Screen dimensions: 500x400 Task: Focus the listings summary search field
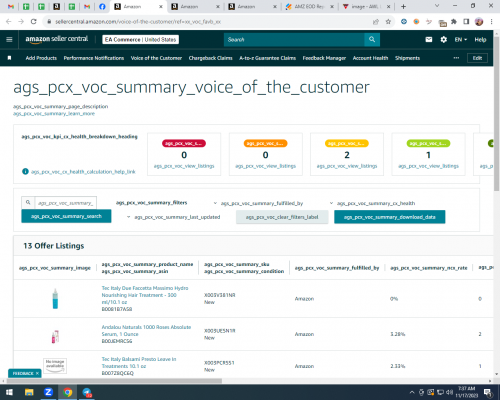(x=66, y=203)
